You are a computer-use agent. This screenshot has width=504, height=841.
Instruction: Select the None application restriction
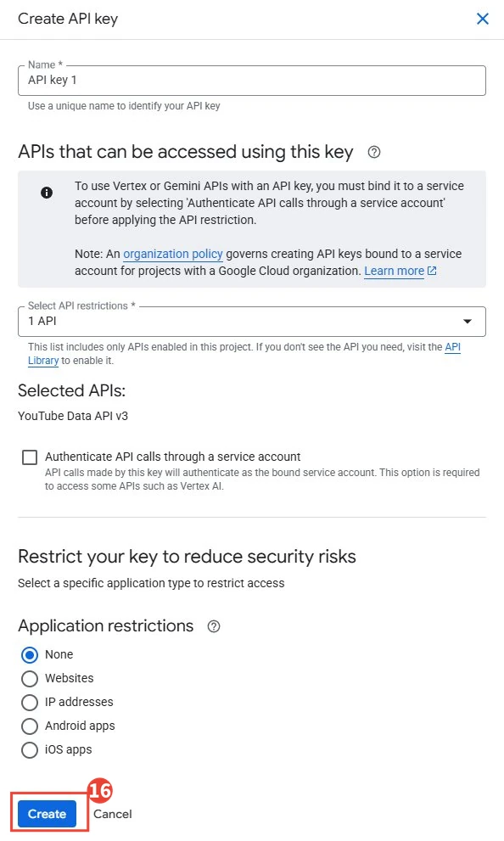[30, 655]
